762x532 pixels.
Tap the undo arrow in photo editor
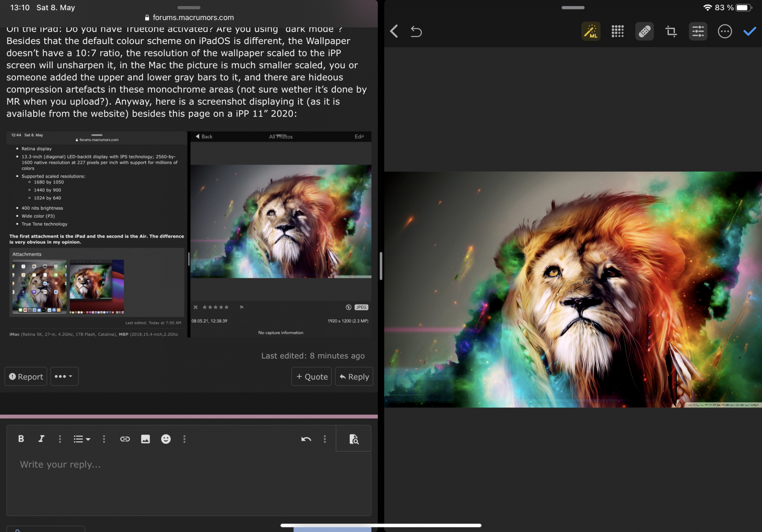coord(416,31)
